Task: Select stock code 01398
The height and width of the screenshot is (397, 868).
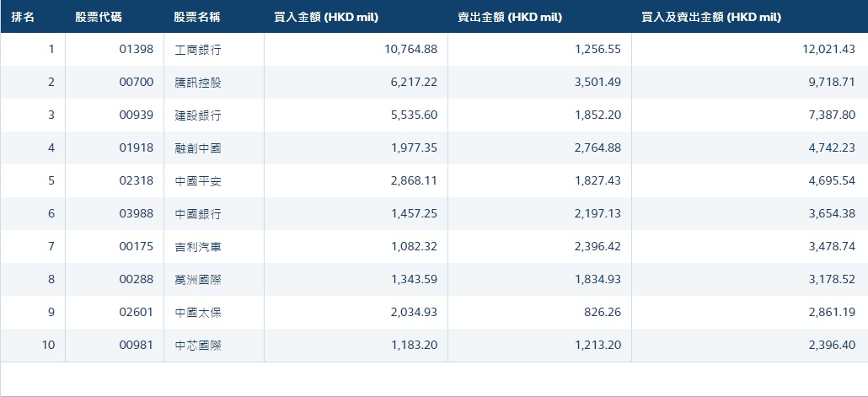Action: pos(136,50)
